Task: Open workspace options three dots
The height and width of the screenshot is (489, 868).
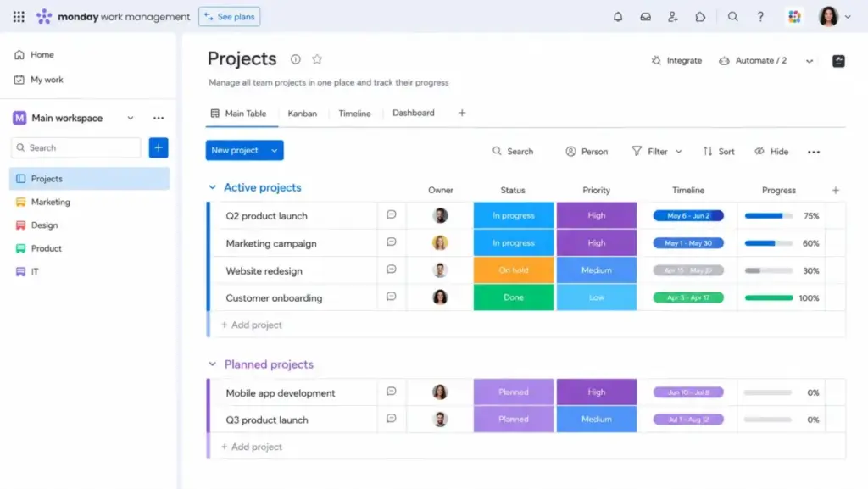Action: click(159, 118)
